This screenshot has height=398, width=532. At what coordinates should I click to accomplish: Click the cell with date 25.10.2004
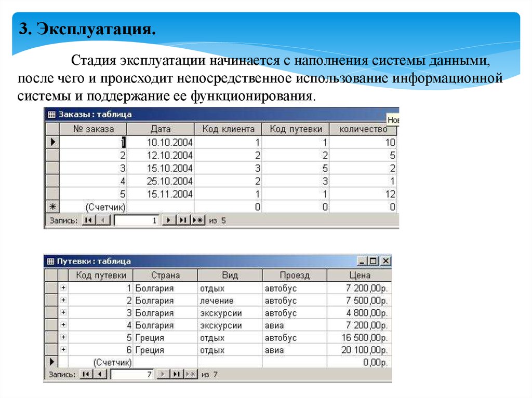coord(160,181)
